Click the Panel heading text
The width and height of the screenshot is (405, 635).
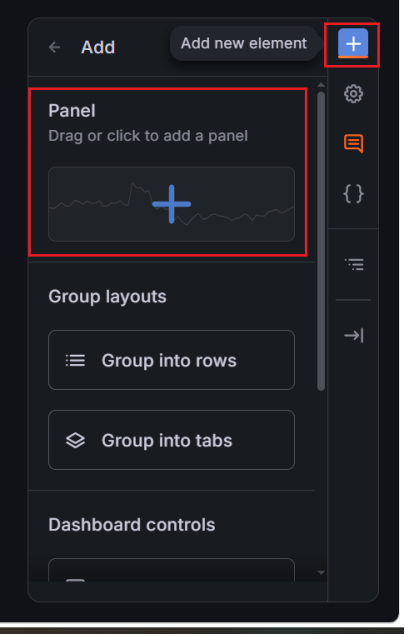tap(72, 111)
